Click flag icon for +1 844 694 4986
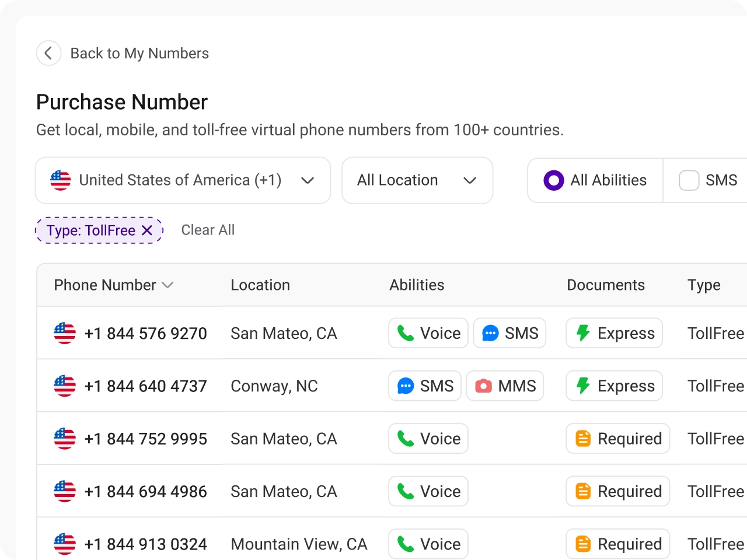This screenshot has width=747, height=560. (x=65, y=491)
